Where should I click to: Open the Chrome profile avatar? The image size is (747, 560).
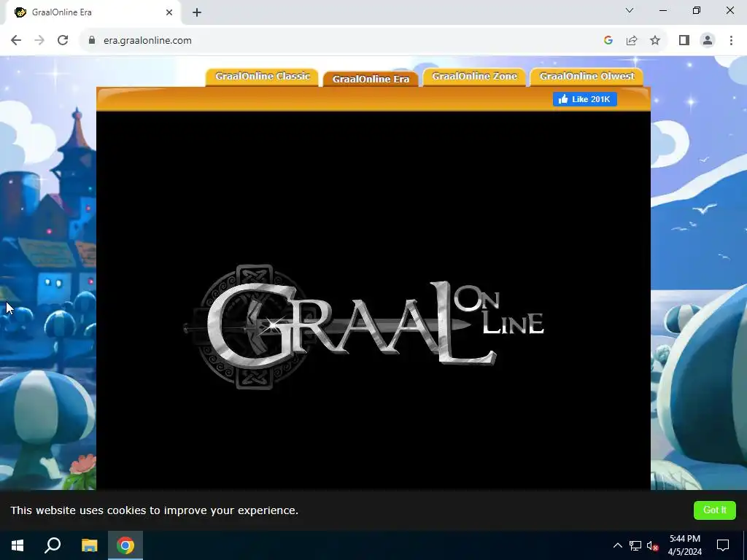point(708,41)
